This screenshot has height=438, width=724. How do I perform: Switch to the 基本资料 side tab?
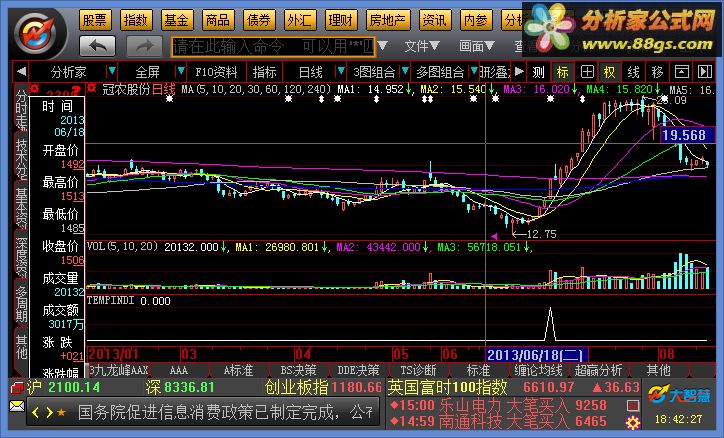21,208
